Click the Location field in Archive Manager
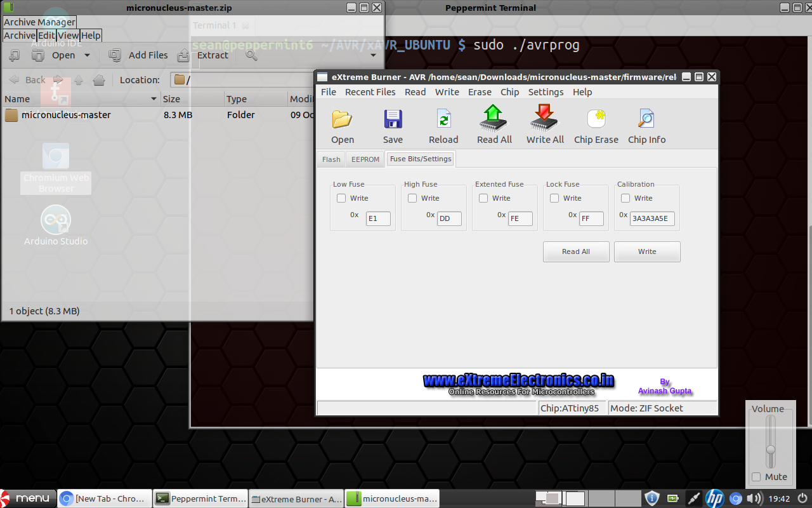This screenshot has height=508, width=812. pyautogui.click(x=242, y=80)
